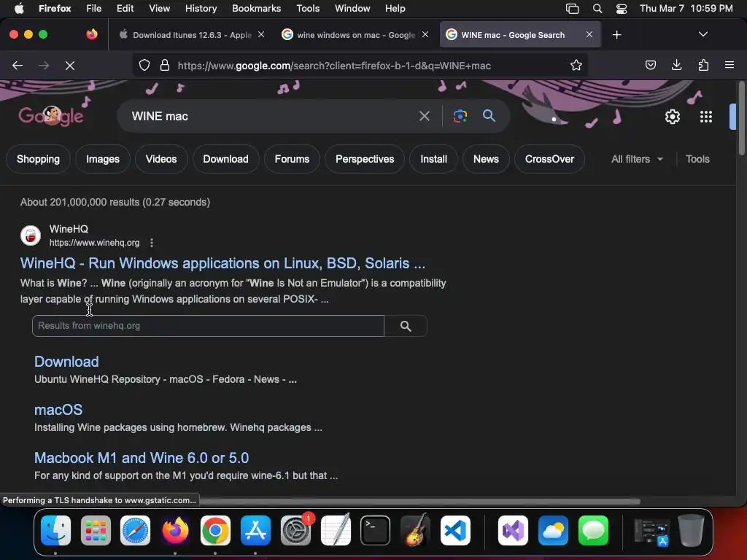
Task: Open the History menu
Action: 201,9
